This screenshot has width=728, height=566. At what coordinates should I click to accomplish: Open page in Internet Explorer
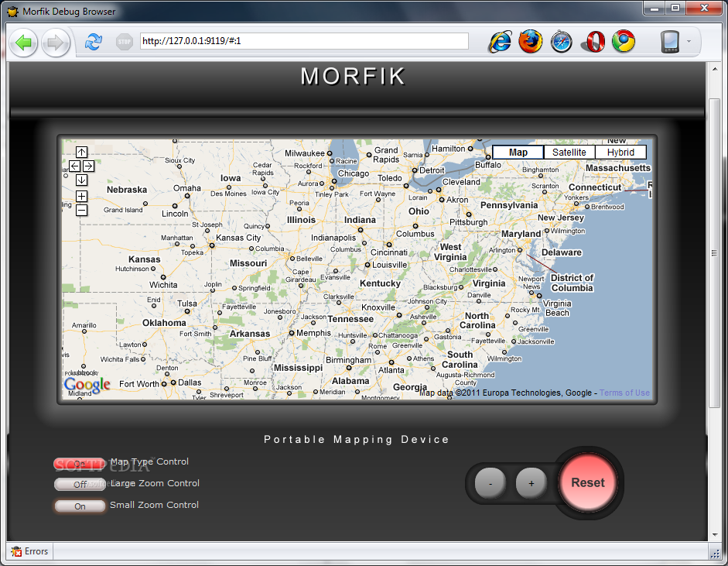[501, 41]
